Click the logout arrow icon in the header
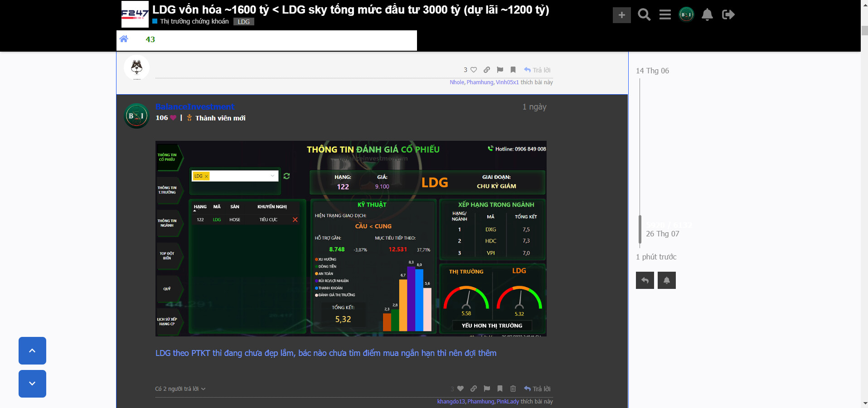Screen dimensions: 868x408 point(728,14)
